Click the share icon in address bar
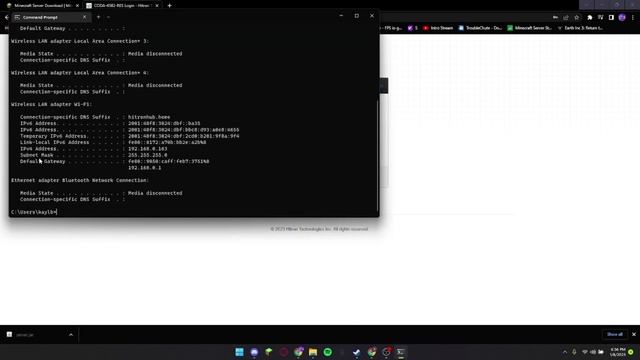This screenshot has width=640, height=360. tap(566, 18)
